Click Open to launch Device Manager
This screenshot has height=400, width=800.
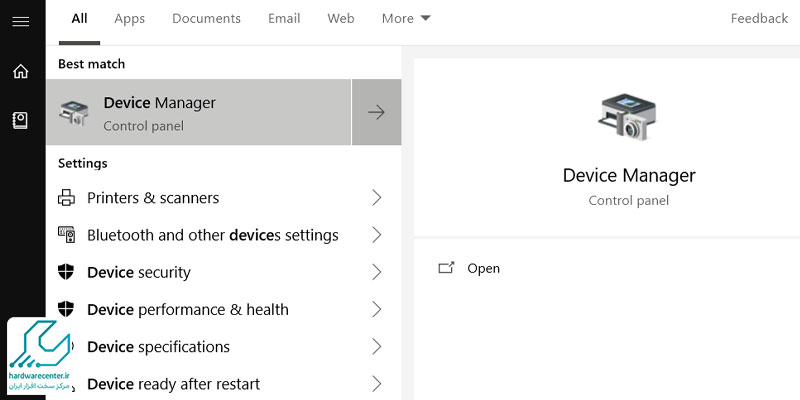coord(483,268)
